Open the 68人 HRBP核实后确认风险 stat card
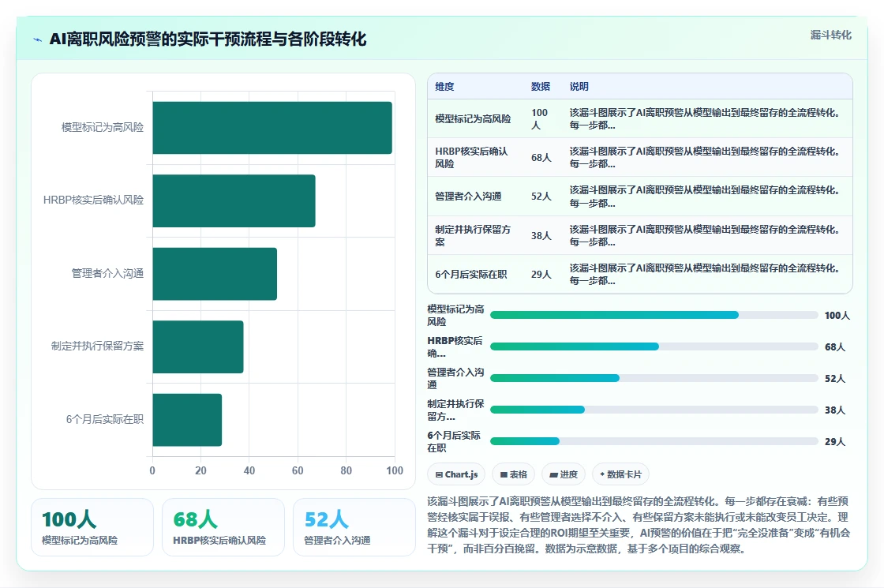Image resolution: width=884 pixels, height=588 pixels. point(223,527)
